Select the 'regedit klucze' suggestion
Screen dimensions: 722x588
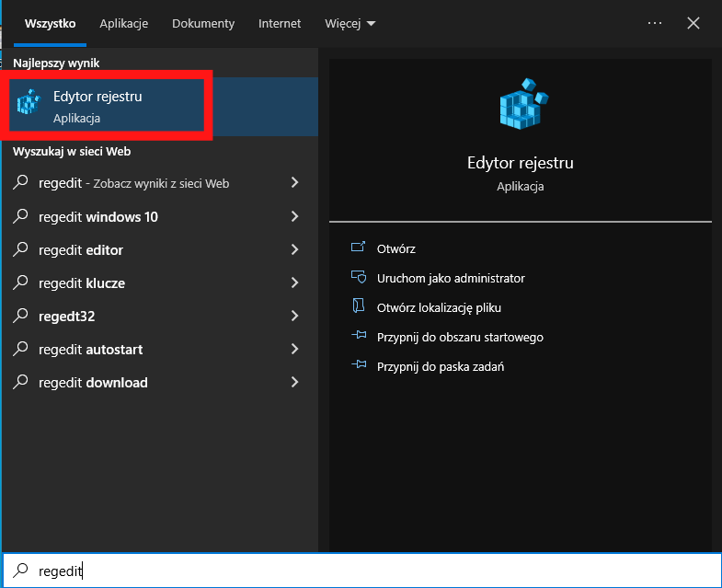160,282
